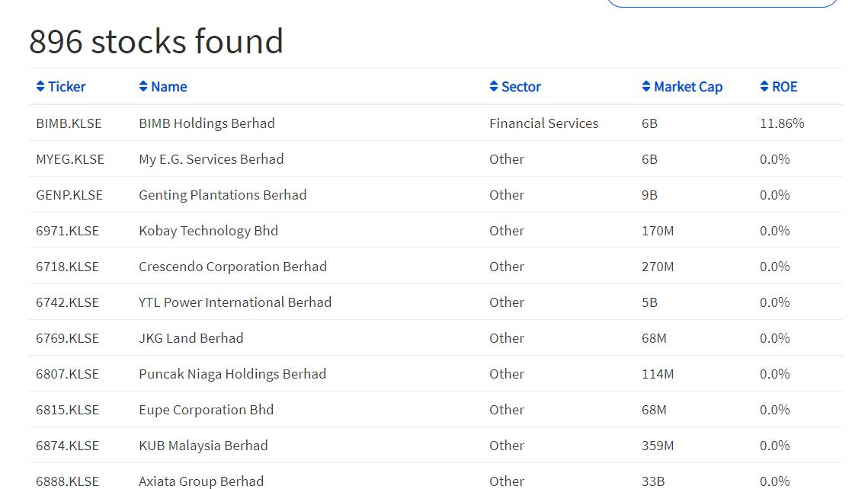Click the 11.86% ROE value
Viewport: 868px width, 489px height.
(782, 123)
